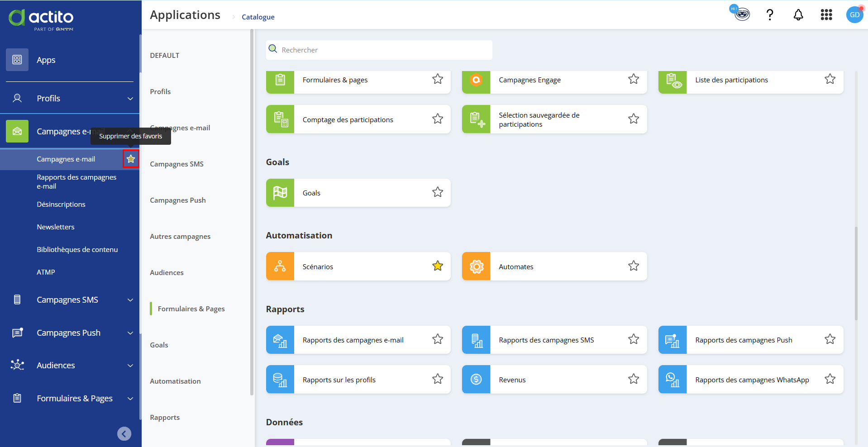Click the green Campagnes e-mail envelope icon

click(x=17, y=131)
